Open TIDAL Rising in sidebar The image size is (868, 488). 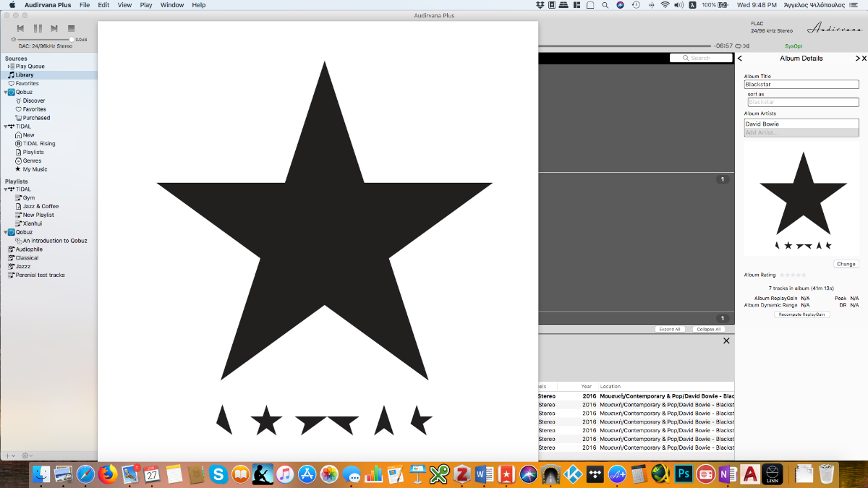38,144
